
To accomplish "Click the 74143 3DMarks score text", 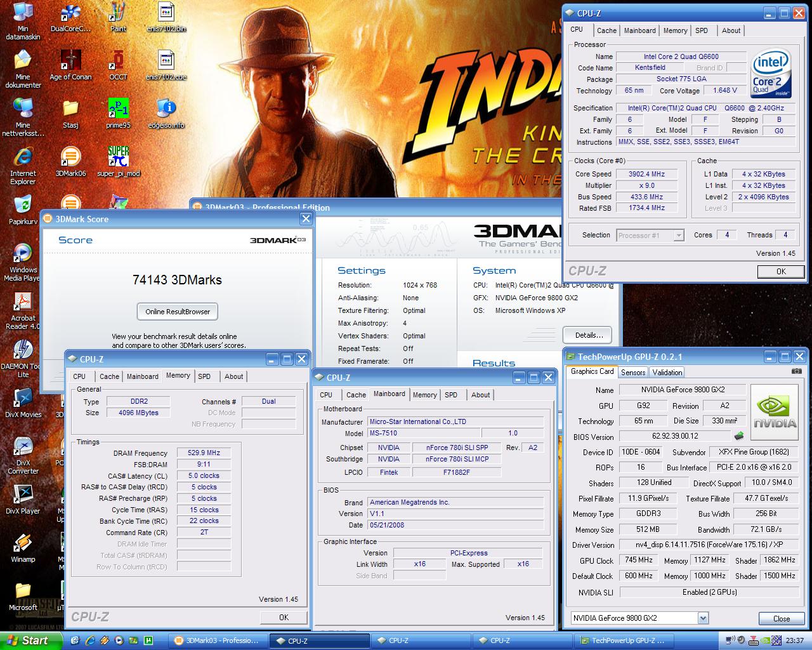I will coord(177,280).
